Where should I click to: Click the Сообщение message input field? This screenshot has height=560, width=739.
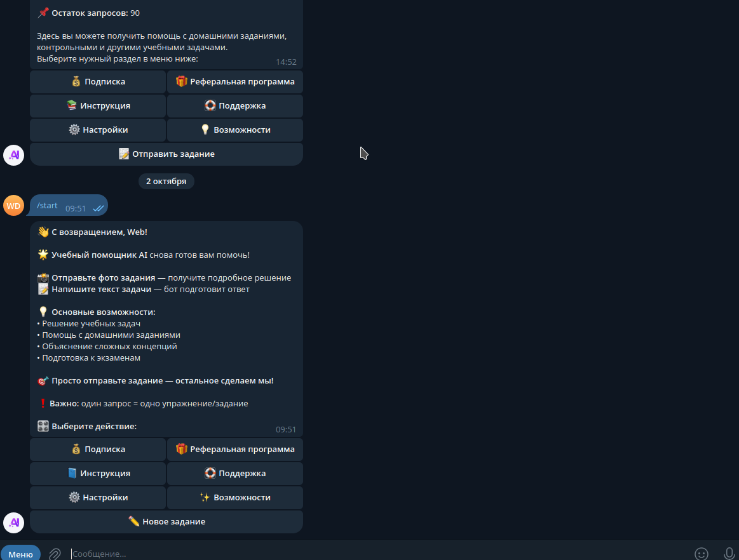pyautogui.click(x=377, y=554)
